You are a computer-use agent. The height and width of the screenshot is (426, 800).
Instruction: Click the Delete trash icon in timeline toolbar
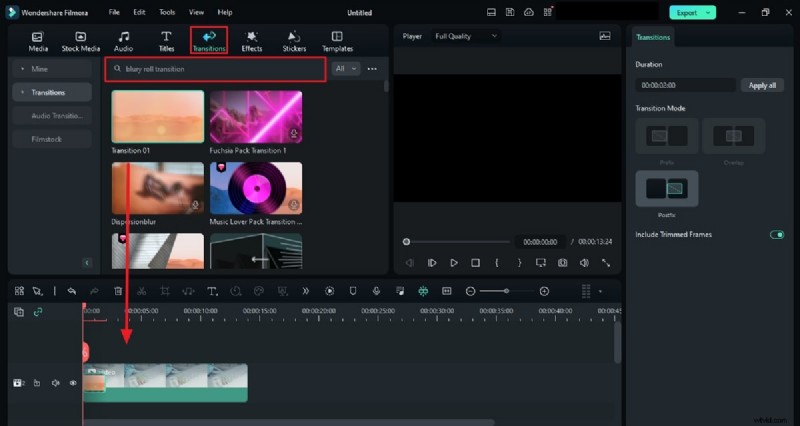118,291
